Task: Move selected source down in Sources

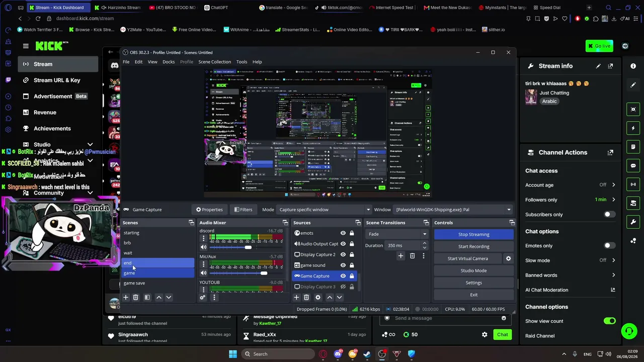Action: click(339, 298)
